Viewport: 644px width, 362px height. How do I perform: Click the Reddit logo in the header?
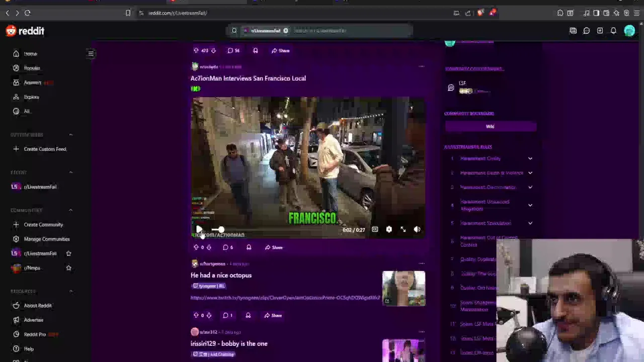point(25,31)
